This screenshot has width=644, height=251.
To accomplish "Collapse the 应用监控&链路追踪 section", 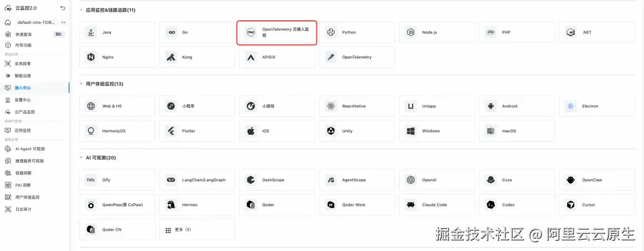I will pos(80,10).
